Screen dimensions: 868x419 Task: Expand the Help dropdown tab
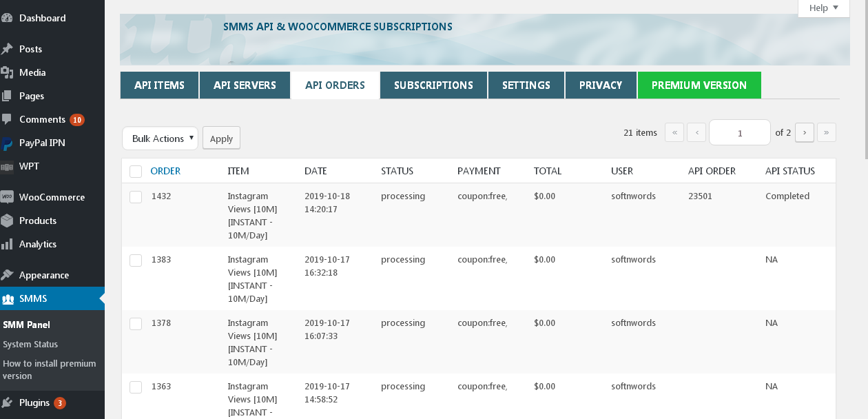(824, 8)
